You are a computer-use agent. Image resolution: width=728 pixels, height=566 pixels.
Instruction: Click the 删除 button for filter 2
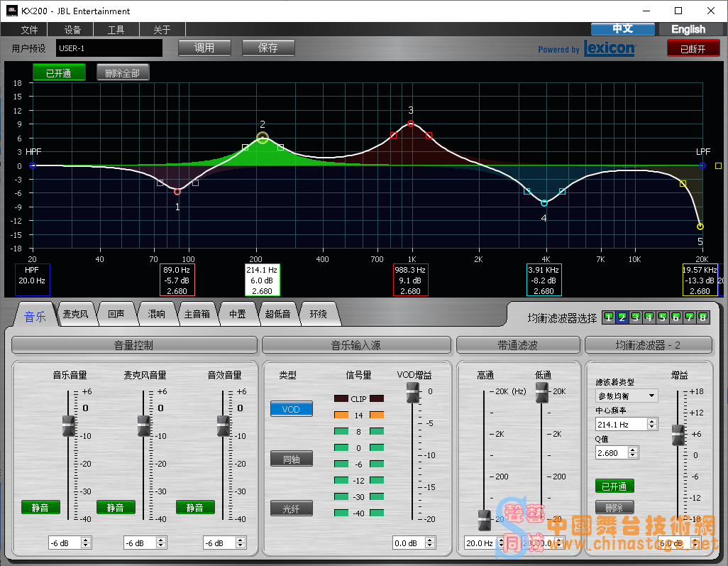click(614, 508)
